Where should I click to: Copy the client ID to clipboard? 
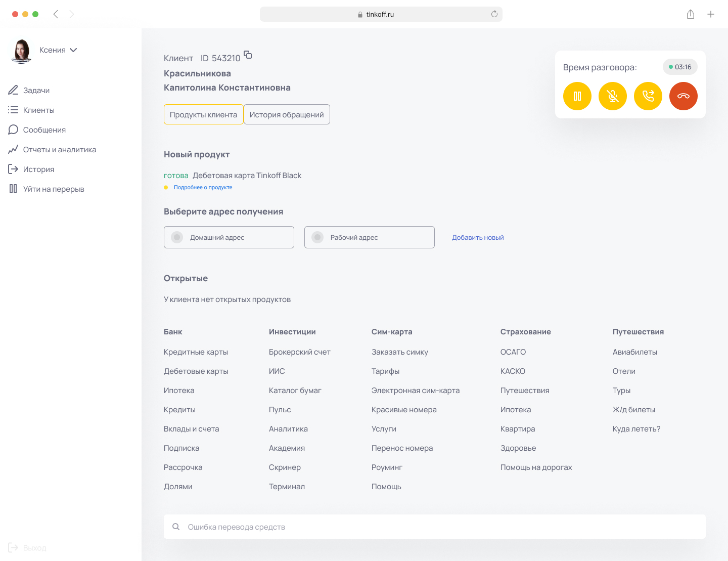click(248, 55)
